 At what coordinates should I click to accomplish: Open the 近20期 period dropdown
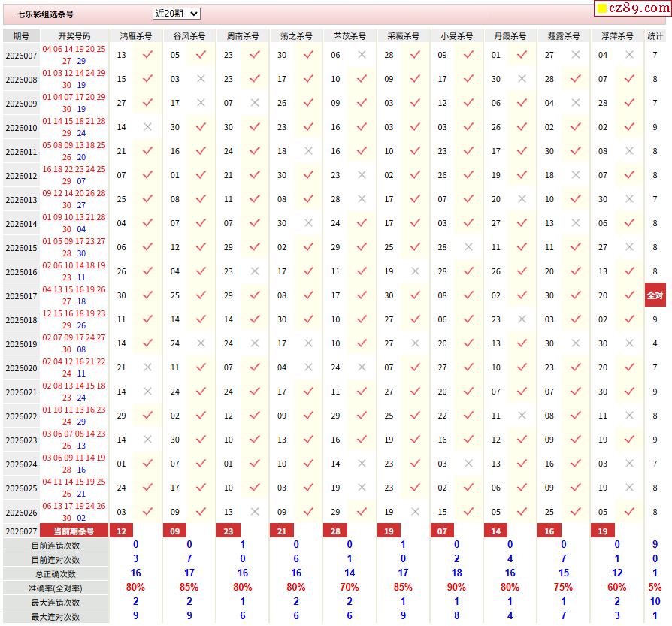coord(176,14)
